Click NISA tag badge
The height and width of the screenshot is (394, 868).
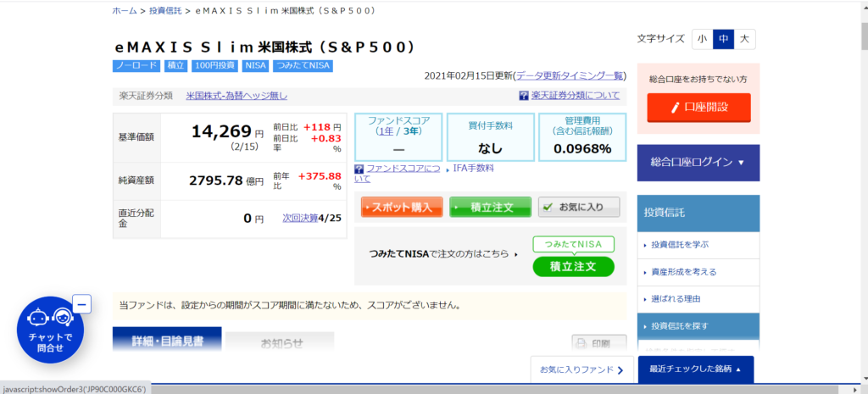tap(255, 66)
